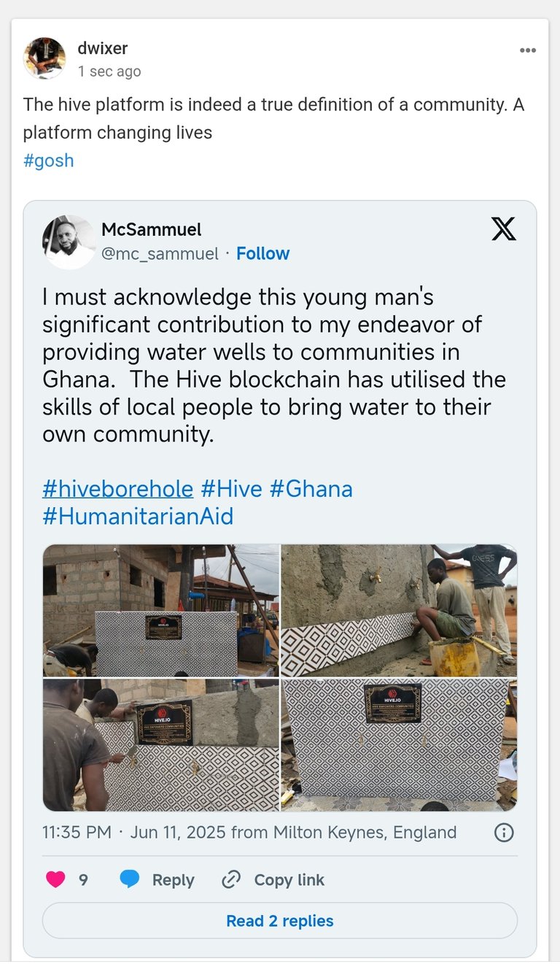Open the #gosh hashtag
This screenshot has width=560, height=964.
click(49, 161)
